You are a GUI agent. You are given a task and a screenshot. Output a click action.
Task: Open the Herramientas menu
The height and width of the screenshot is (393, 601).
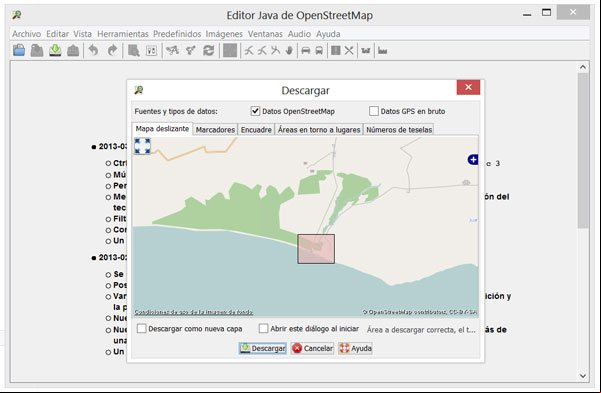point(123,34)
